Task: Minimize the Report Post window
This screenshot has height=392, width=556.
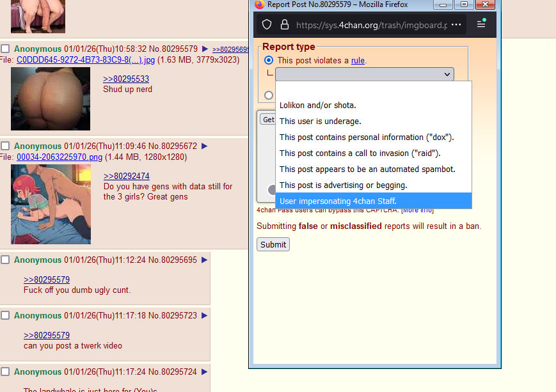Action: point(443,4)
